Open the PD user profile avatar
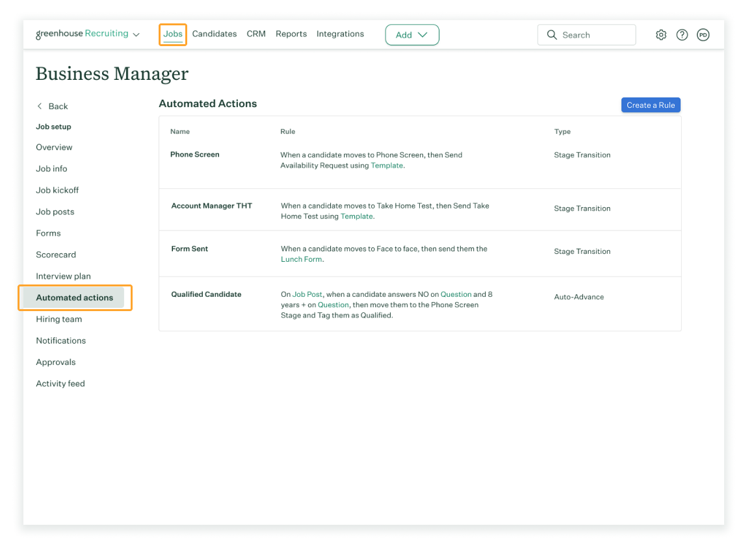The height and width of the screenshot is (554, 756). 703,34
